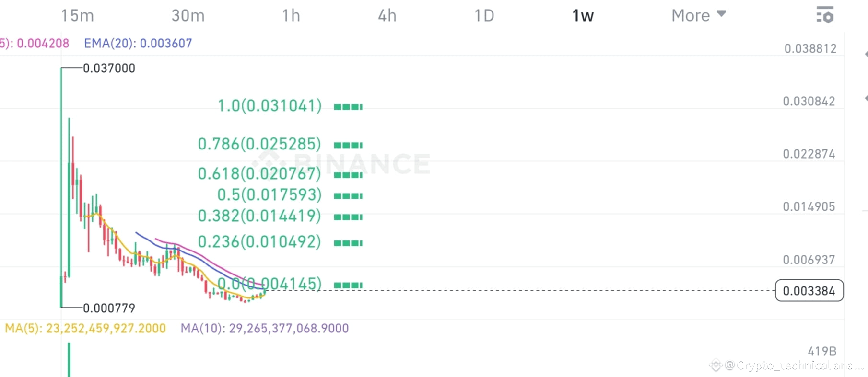This screenshot has height=377, width=868.
Task: Click the MA(10) volume moving average label
Action: pyautogui.click(x=264, y=328)
